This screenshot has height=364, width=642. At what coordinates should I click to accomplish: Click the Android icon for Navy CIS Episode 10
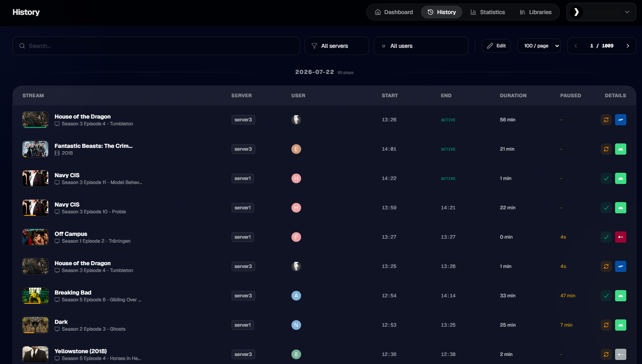[621, 208]
